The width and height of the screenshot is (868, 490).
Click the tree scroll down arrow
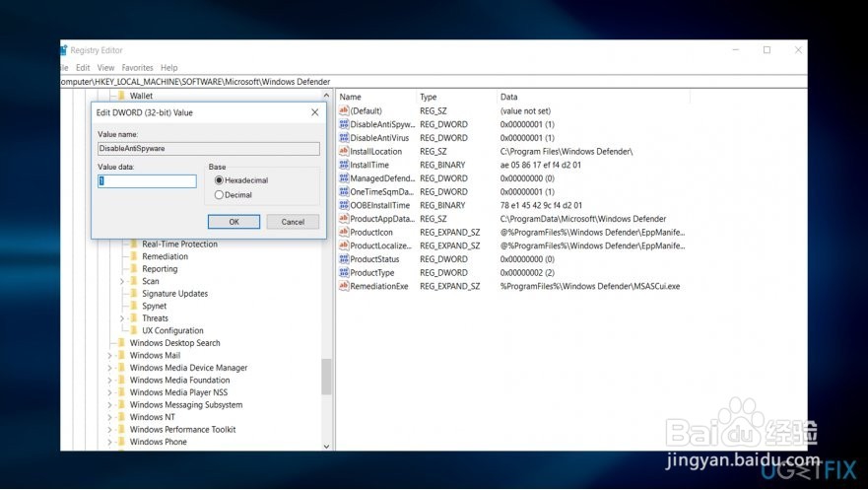point(326,446)
